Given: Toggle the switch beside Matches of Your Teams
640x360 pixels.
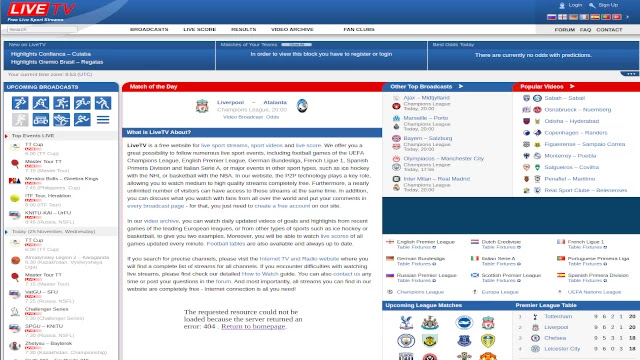Looking at the screenshot, I should [296, 44].
